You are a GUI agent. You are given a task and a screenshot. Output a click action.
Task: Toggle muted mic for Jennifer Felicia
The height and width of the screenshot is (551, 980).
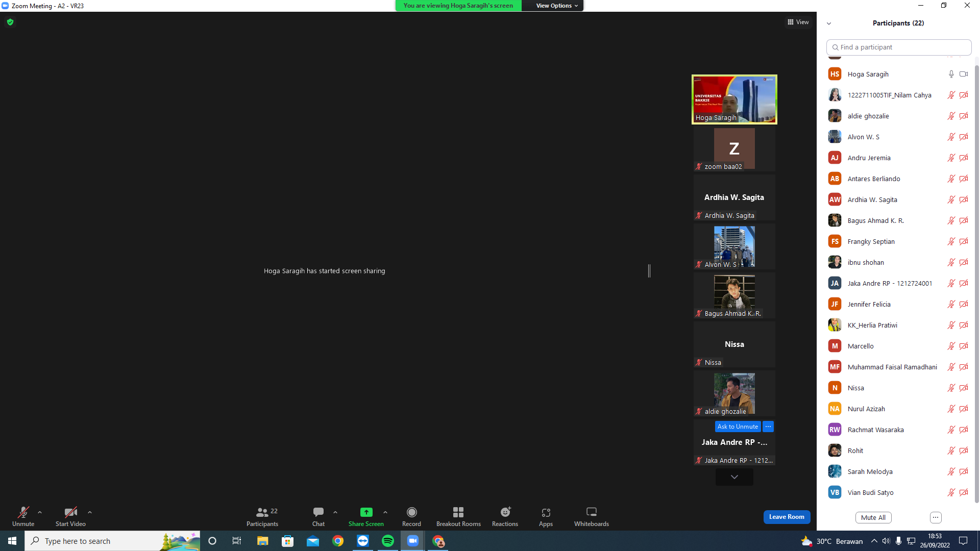pos(951,304)
